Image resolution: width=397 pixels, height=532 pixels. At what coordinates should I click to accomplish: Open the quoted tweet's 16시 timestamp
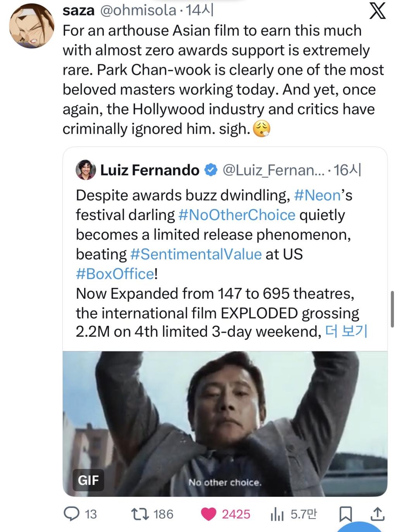click(347, 170)
